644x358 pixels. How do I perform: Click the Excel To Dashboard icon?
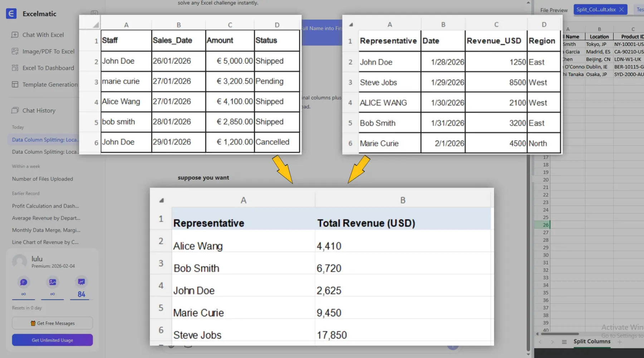pyautogui.click(x=15, y=68)
